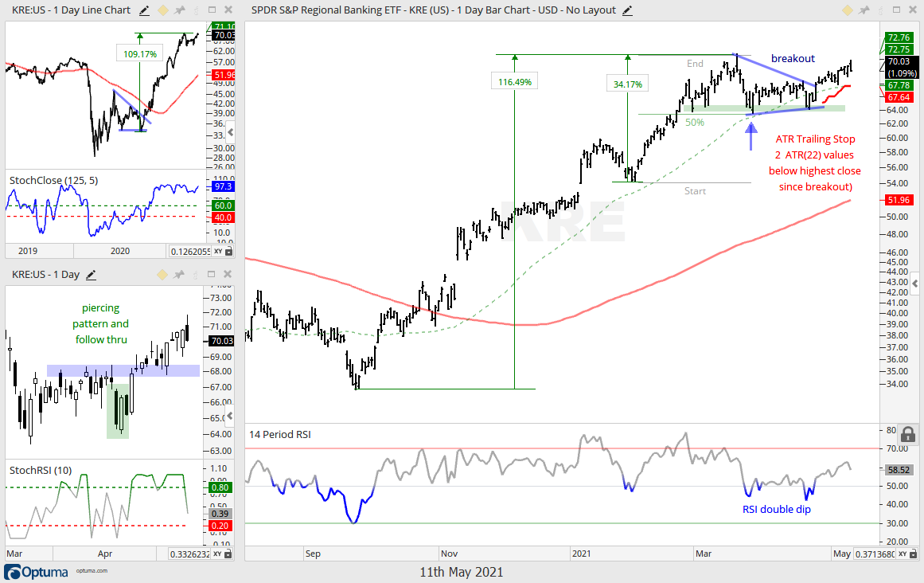Click the Nov date label on main chart axis
Viewport: 924px width, 583px height.
449,554
